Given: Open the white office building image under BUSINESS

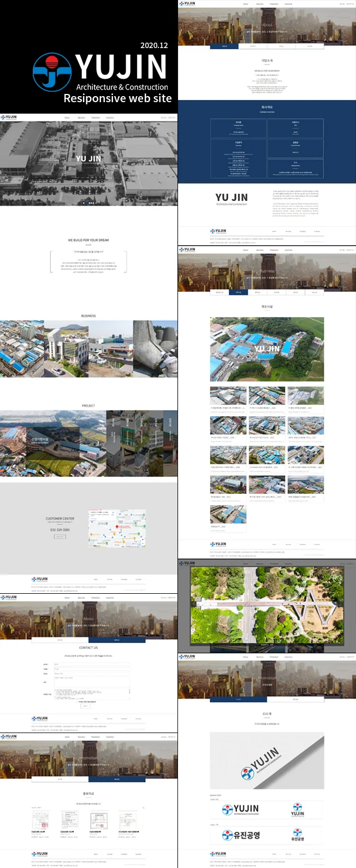Looking at the screenshot, I should point(66,349).
